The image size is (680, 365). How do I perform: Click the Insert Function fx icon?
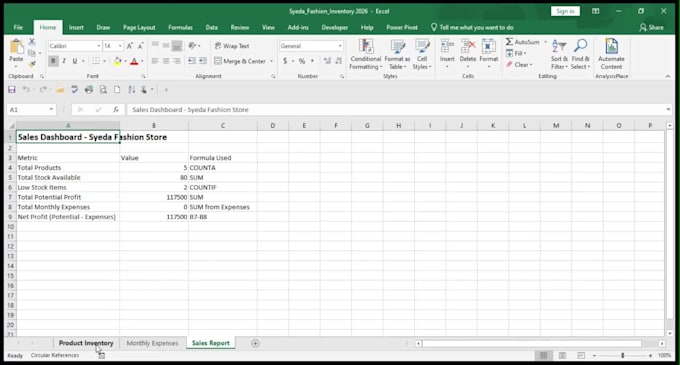click(x=116, y=110)
